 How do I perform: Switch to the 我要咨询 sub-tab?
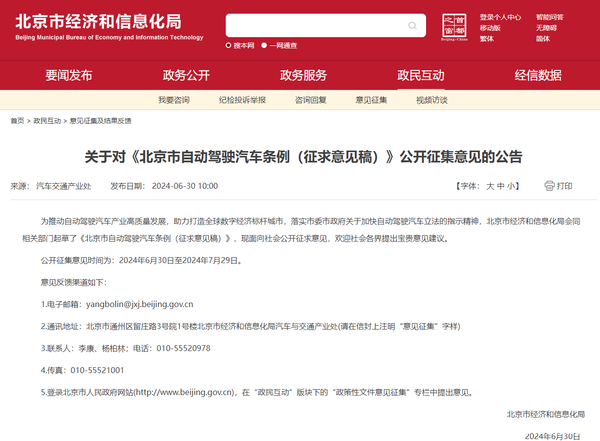(173, 100)
